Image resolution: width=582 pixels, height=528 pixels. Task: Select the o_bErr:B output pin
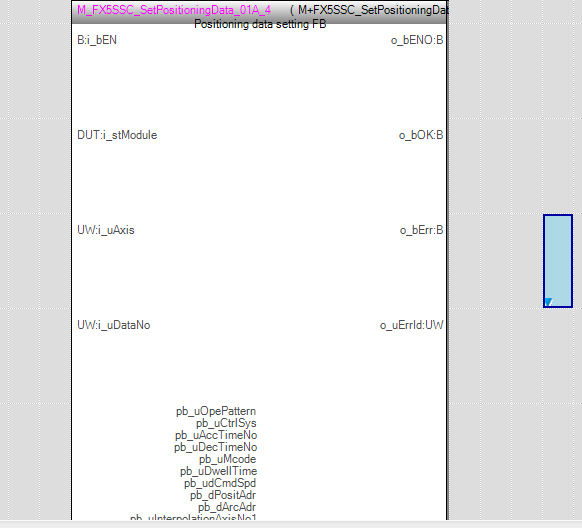(x=422, y=230)
